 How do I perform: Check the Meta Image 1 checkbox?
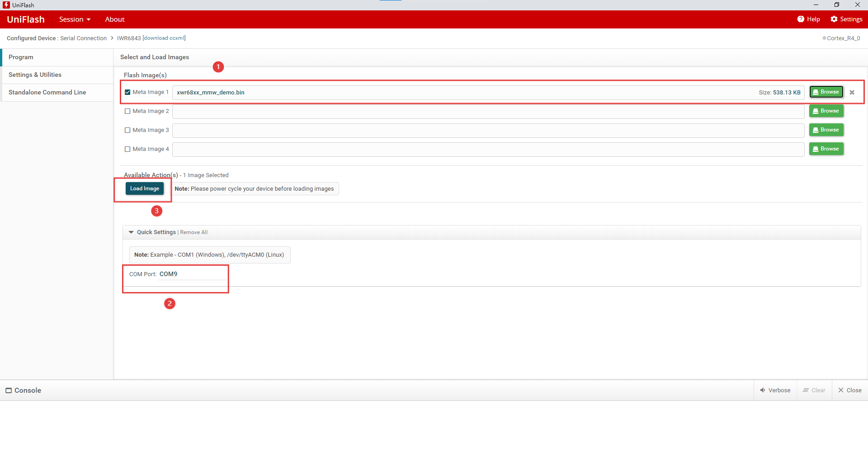pos(127,92)
